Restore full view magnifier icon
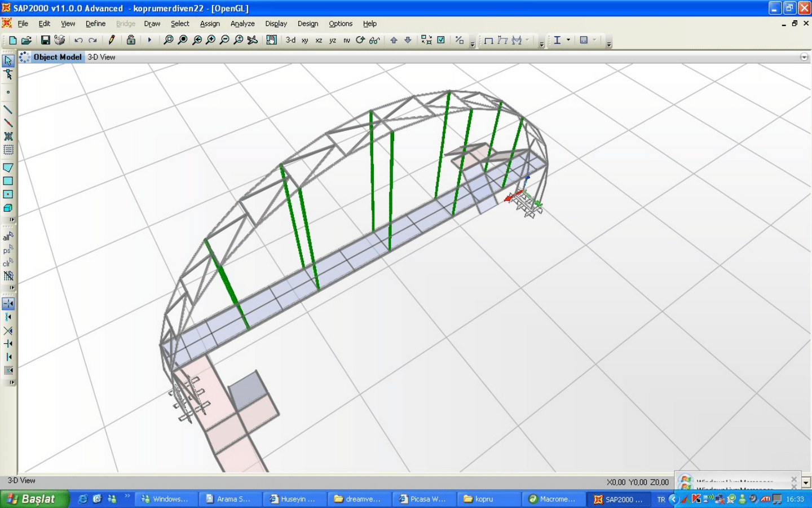Image resolution: width=812 pixels, height=508 pixels. click(x=183, y=40)
